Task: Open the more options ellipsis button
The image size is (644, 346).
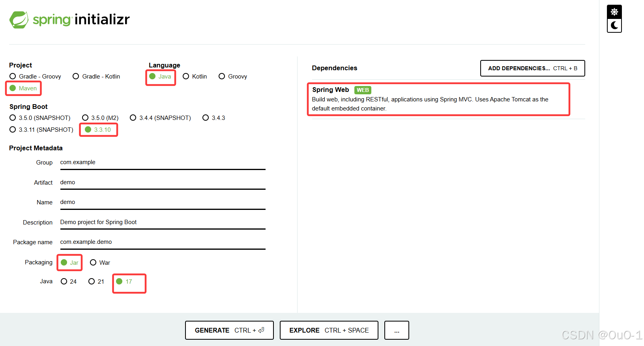Action: pyautogui.click(x=397, y=330)
